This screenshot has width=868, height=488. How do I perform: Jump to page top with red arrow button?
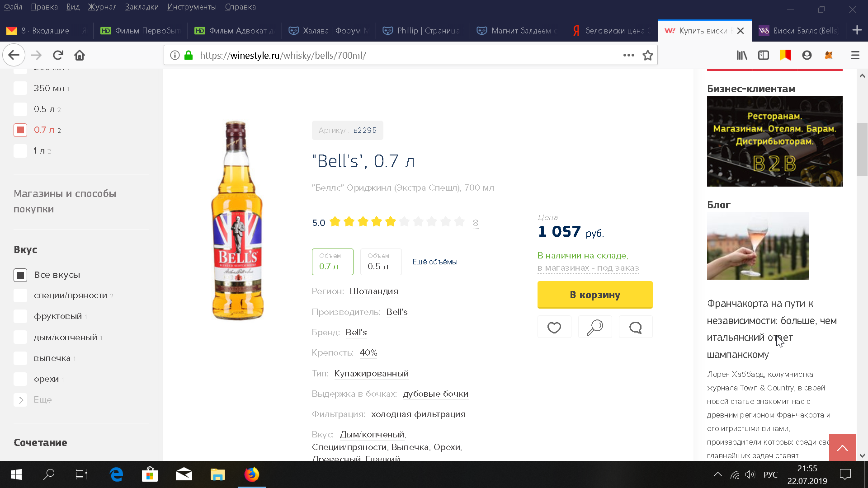843,448
